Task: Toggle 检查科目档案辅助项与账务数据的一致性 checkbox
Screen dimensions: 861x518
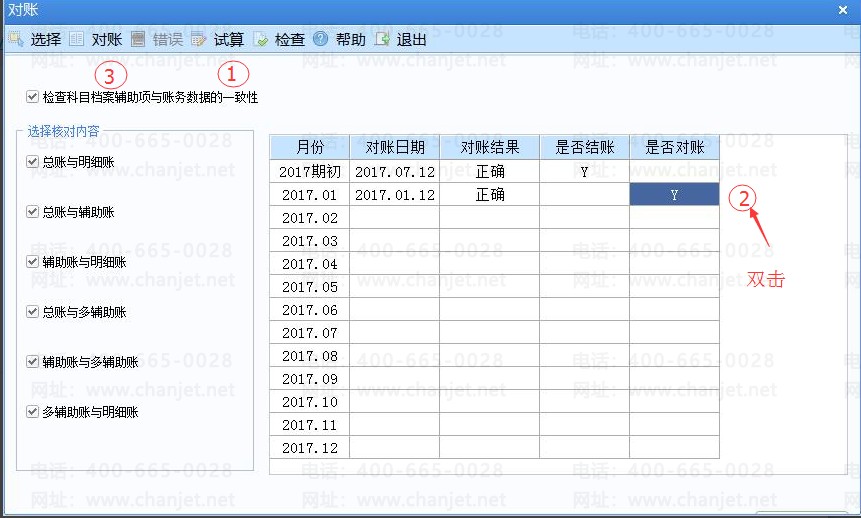Action: click(32, 97)
